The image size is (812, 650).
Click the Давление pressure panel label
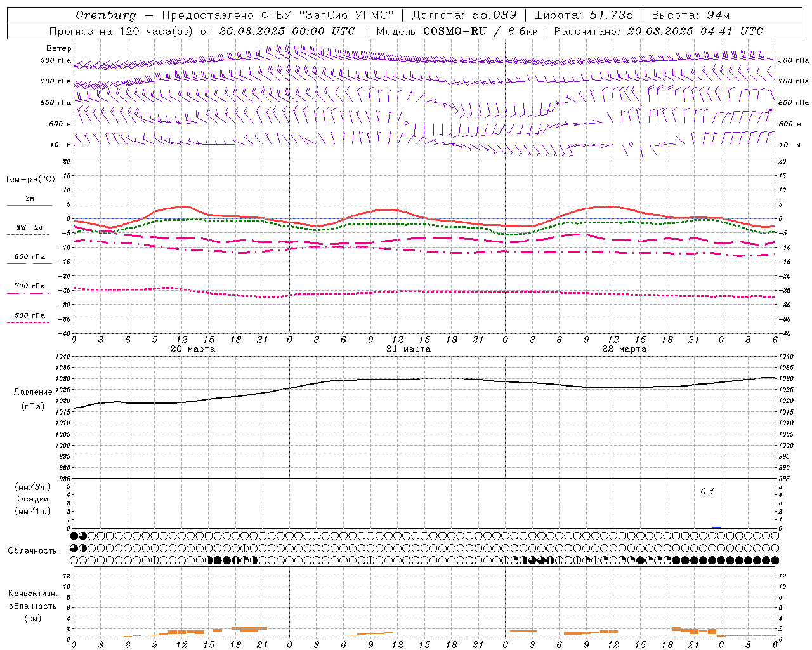[33, 392]
